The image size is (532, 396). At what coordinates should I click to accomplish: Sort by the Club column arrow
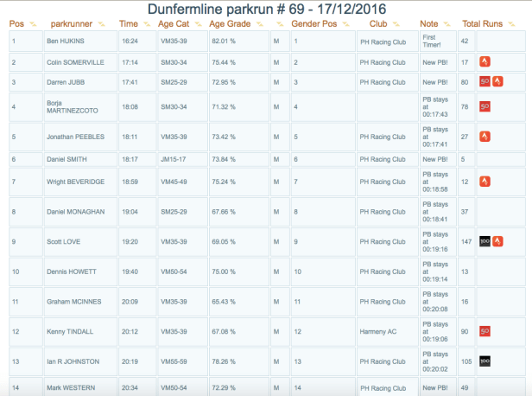click(x=396, y=24)
